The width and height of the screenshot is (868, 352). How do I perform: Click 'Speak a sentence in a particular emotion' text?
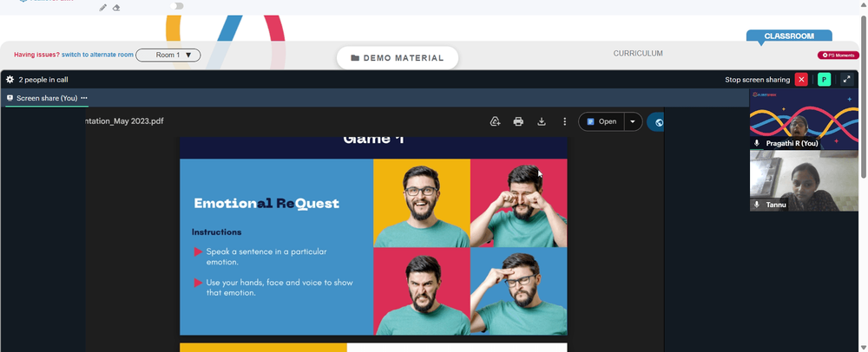pyautogui.click(x=266, y=257)
